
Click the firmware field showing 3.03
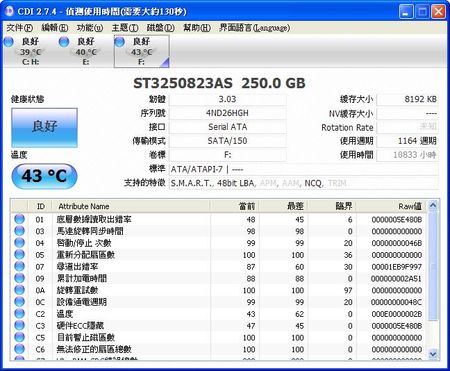(x=227, y=99)
